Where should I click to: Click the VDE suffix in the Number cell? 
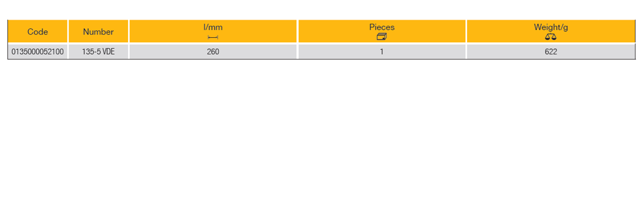[108, 52]
